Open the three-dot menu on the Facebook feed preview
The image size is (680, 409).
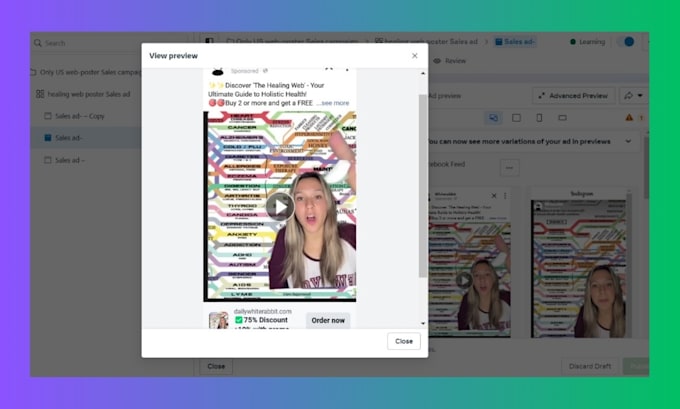pos(505,196)
